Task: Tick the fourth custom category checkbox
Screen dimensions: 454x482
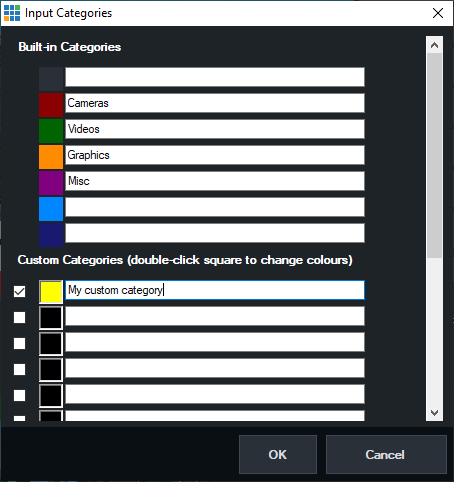Action: (x=19, y=369)
